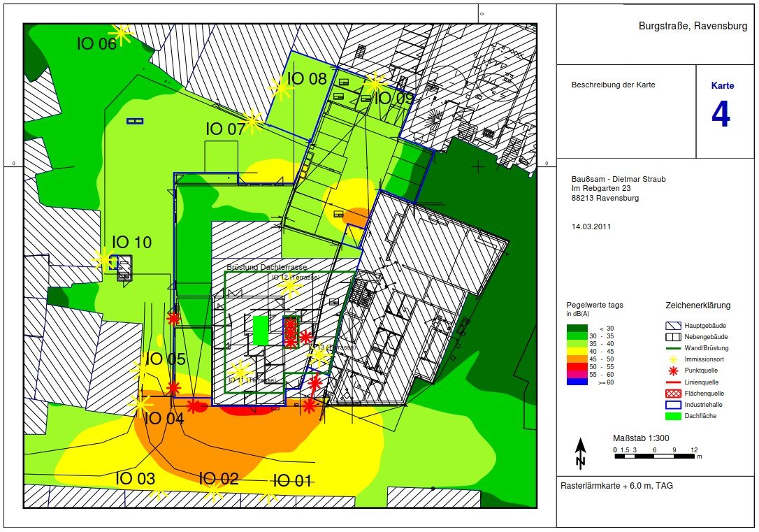Click the large blue Karte number 4
Screen dimensions: 759x532
[x=721, y=115]
